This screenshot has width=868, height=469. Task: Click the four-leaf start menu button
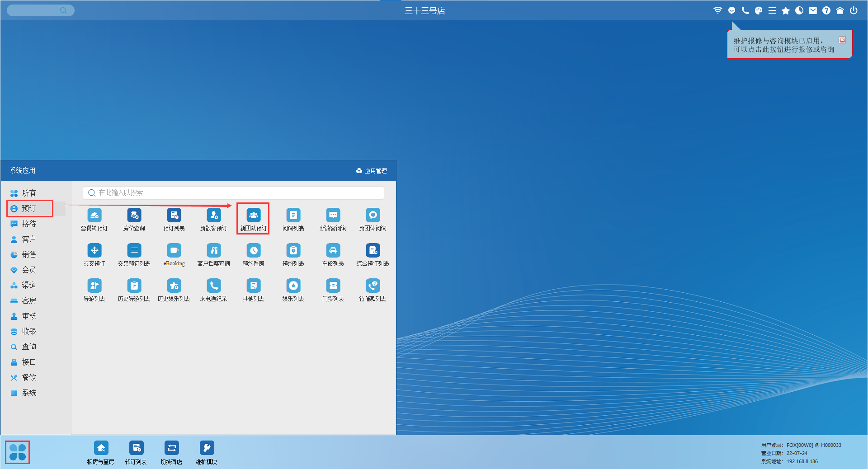(x=18, y=452)
